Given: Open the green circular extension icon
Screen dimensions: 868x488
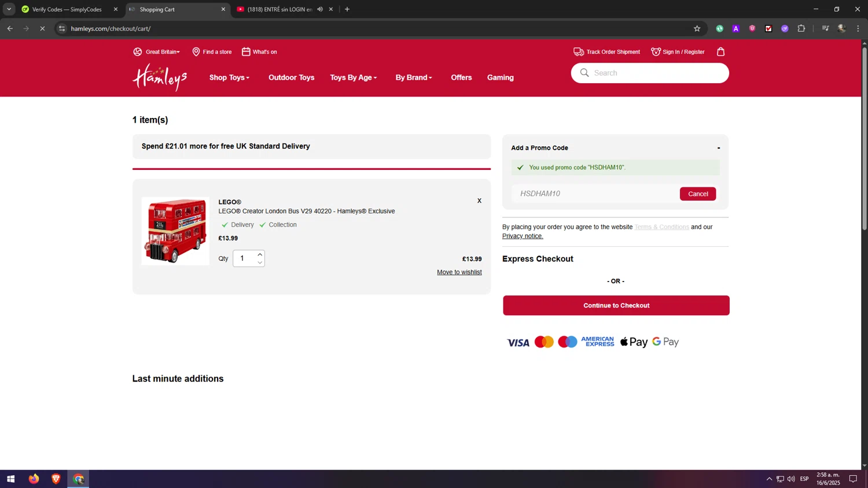Looking at the screenshot, I should tap(719, 28).
